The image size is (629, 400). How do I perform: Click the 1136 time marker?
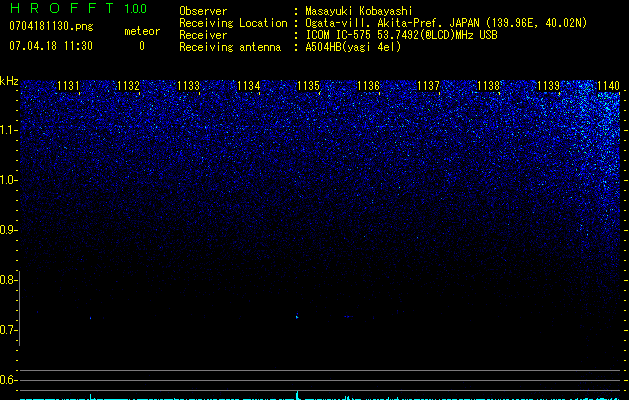368,85
